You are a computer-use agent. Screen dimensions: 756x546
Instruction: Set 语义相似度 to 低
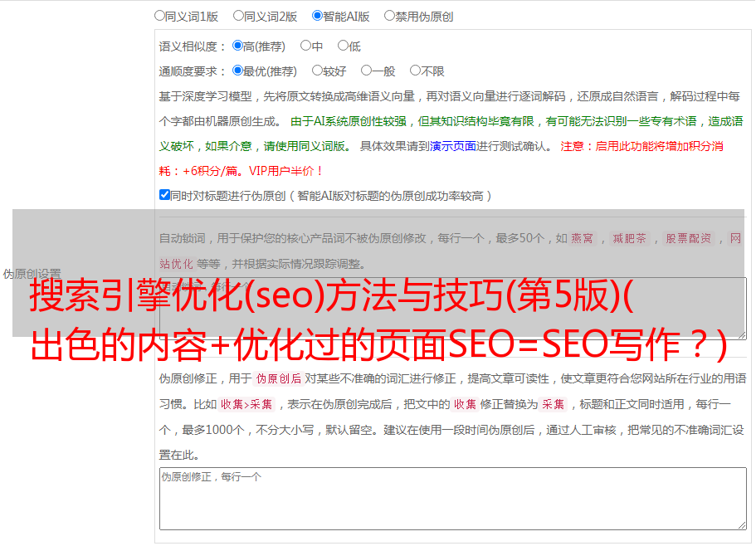(x=343, y=46)
